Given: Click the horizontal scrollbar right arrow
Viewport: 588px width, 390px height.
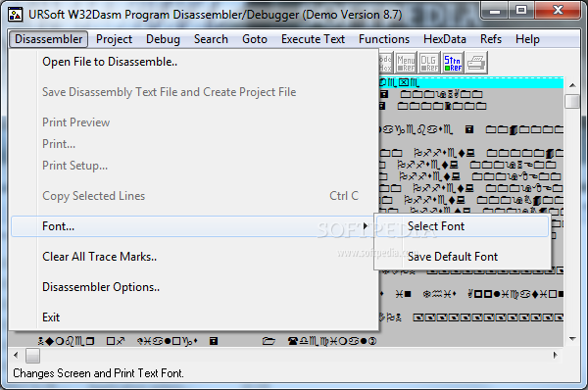Looking at the screenshot, I should [556, 355].
